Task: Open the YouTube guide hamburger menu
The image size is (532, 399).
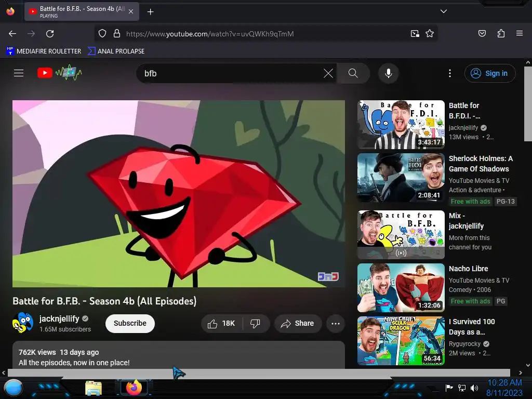Action: pos(19,73)
